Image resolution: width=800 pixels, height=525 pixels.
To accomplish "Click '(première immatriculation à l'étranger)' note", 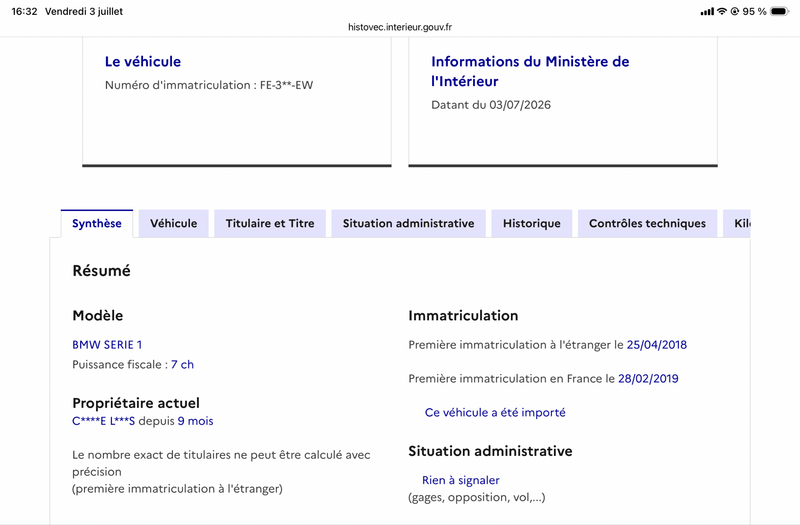I will [177, 489].
